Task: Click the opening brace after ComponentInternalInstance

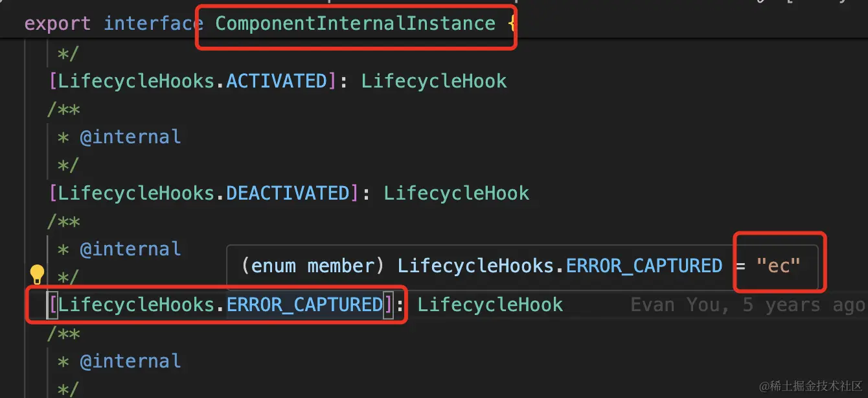Action: click(512, 24)
